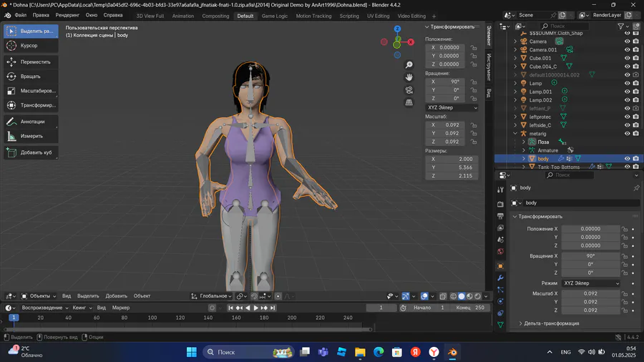
Task: Click the viewport zoom magnifier icon
Action: pos(409,65)
